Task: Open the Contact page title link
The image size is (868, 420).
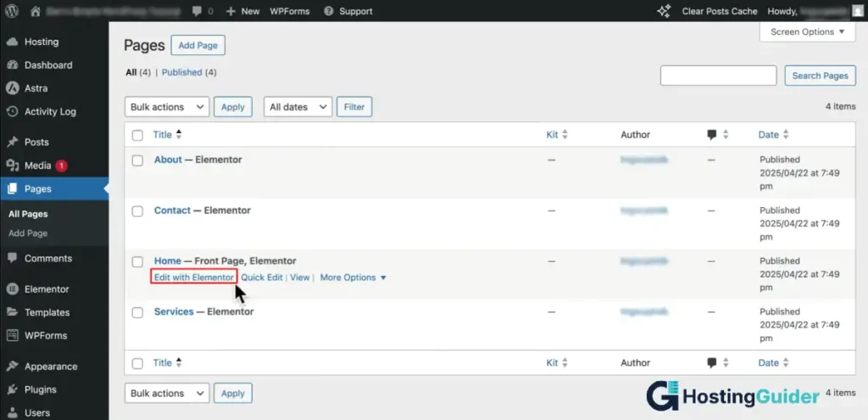Action: pyautogui.click(x=172, y=210)
